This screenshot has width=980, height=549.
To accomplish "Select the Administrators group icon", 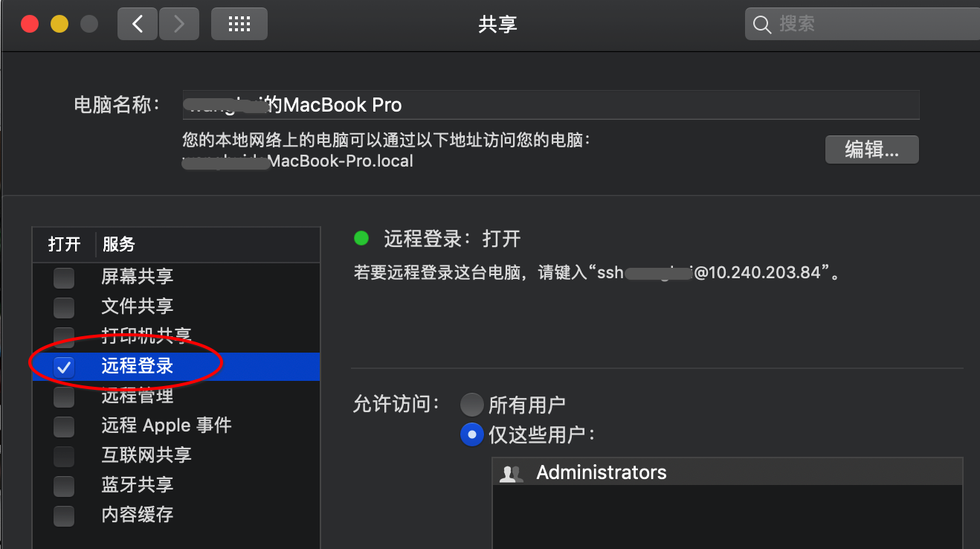I will coord(511,473).
